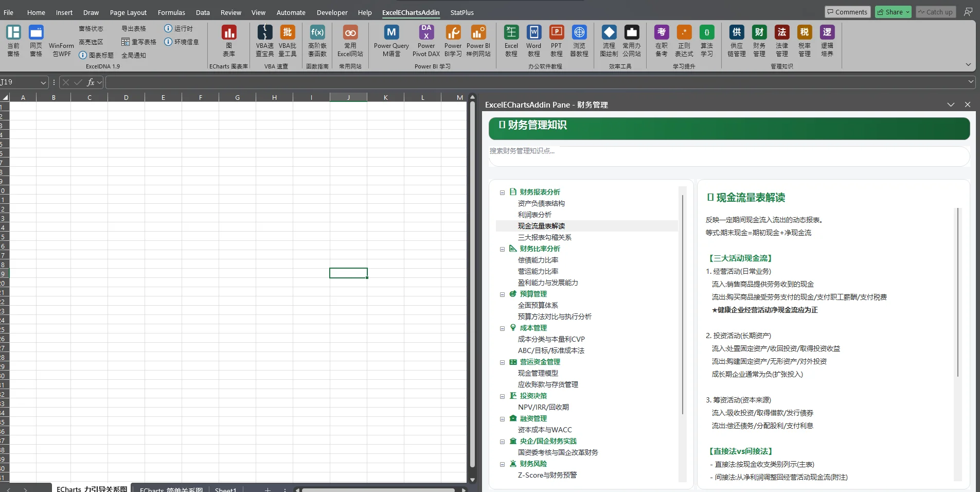Expand the formula bar
980x492 pixels.
[971, 82]
